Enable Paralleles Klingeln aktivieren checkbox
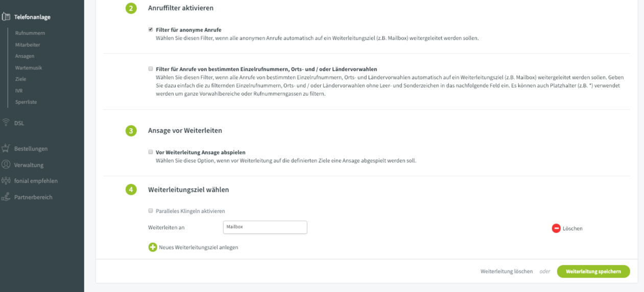The width and height of the screenshot is (644, 292). (151, 210)
